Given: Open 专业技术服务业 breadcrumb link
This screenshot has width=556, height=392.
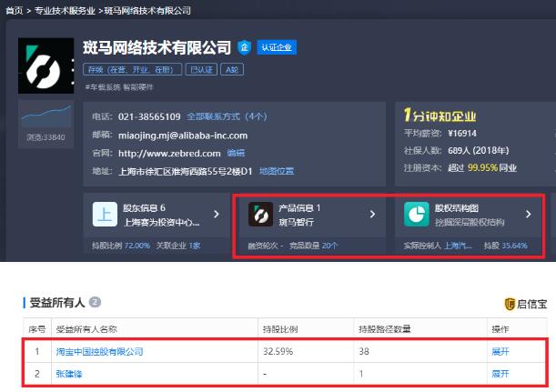Looking at the screenshot, I should [x=65, y=11].
